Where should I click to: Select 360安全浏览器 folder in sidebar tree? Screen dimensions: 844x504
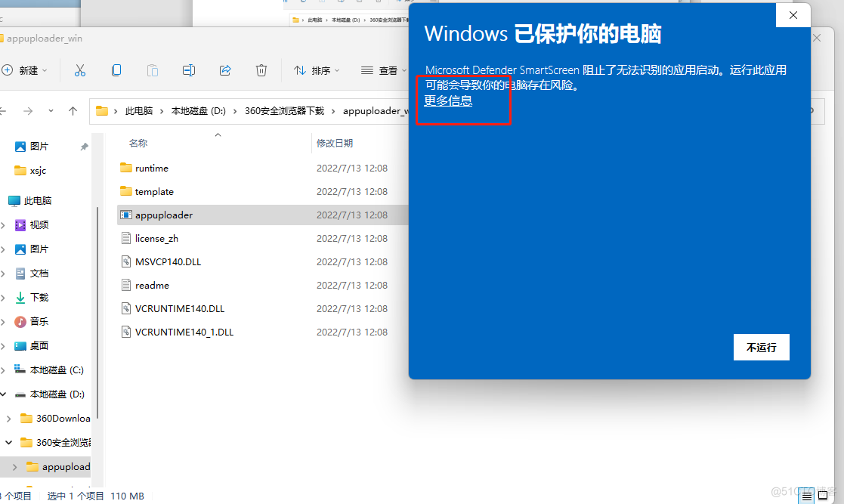(63, 443)
